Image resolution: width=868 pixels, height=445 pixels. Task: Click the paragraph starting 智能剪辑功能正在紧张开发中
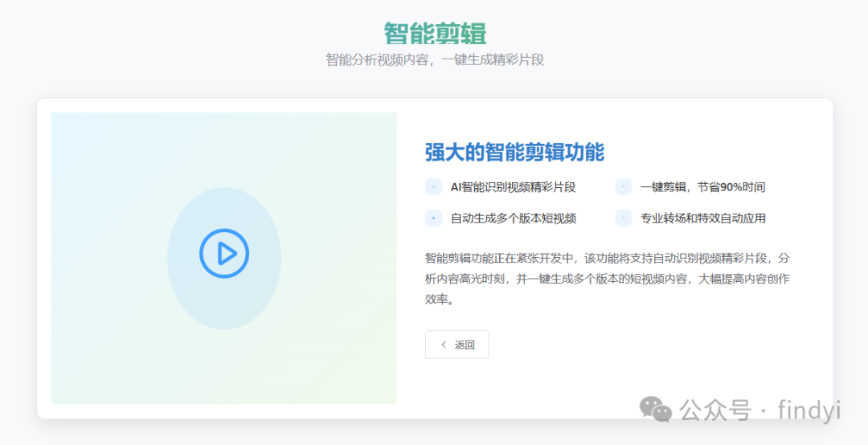click(x=608, y=279)
